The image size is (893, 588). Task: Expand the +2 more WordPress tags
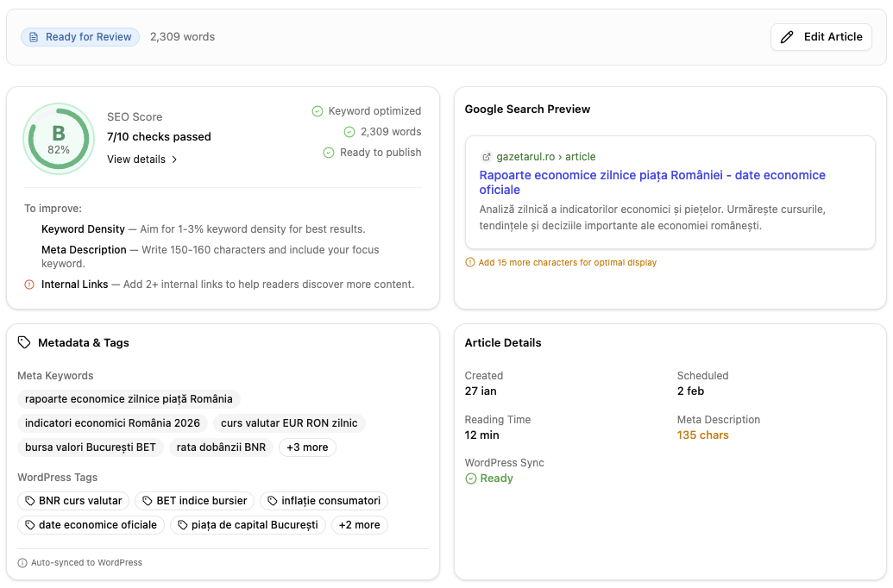(x=360, y=524)
